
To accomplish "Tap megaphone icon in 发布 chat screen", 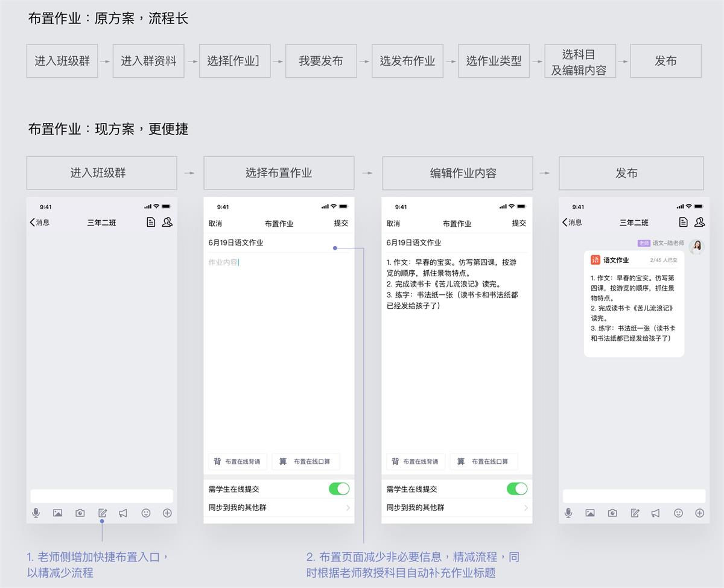I will point(656,513).
